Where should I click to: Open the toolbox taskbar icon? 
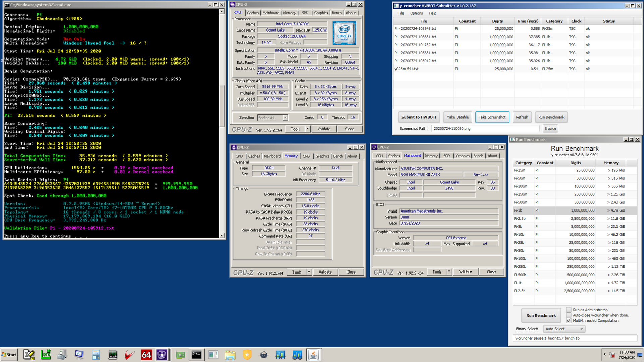click(62, 355)
